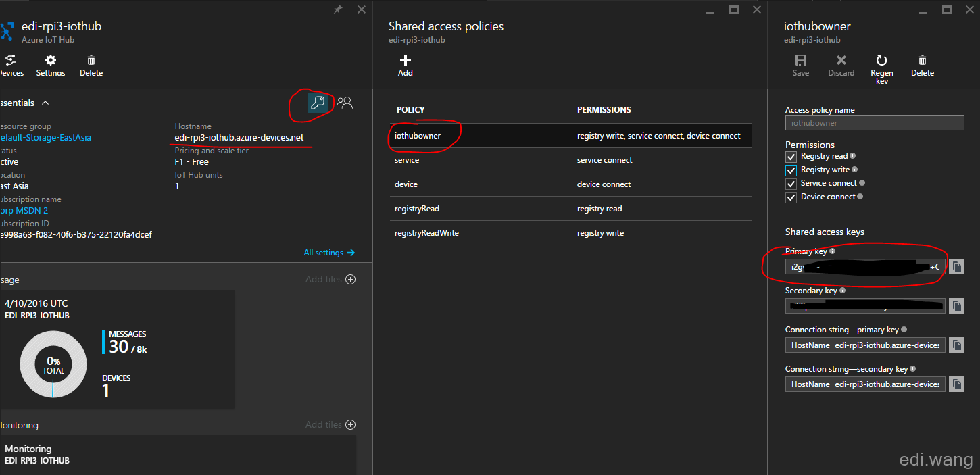Image resolution: width=980 pixels, height=475 pixels.
Task: Open shared access keys via the key icon
Action: coord(317,103)
